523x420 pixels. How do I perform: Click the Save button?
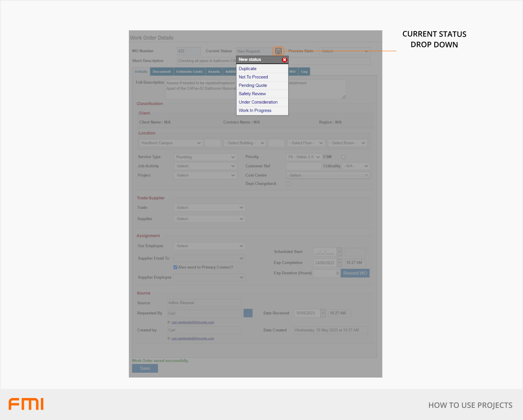pyautogui.click(x=145, y=368)
